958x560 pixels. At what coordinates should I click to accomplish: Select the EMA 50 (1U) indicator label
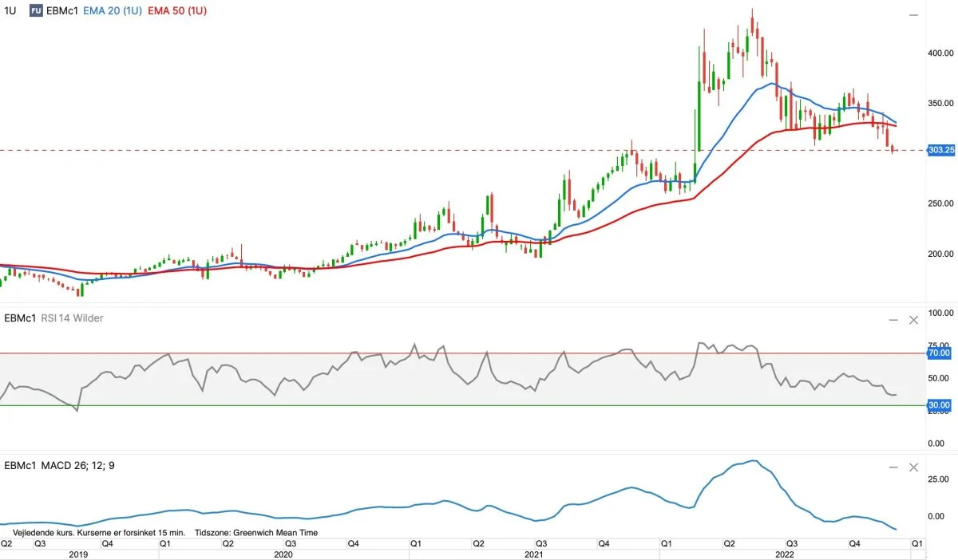[173, 11]
